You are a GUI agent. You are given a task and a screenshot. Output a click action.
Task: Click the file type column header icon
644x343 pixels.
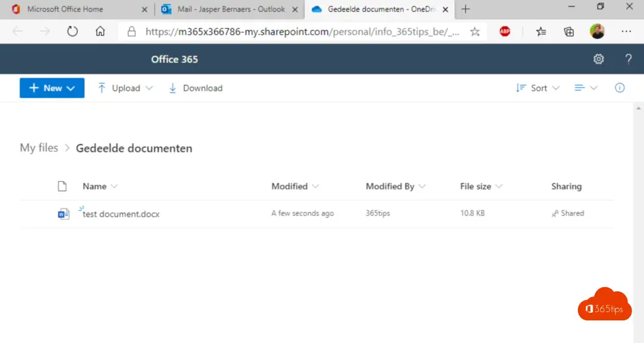[x=62, y=186]
